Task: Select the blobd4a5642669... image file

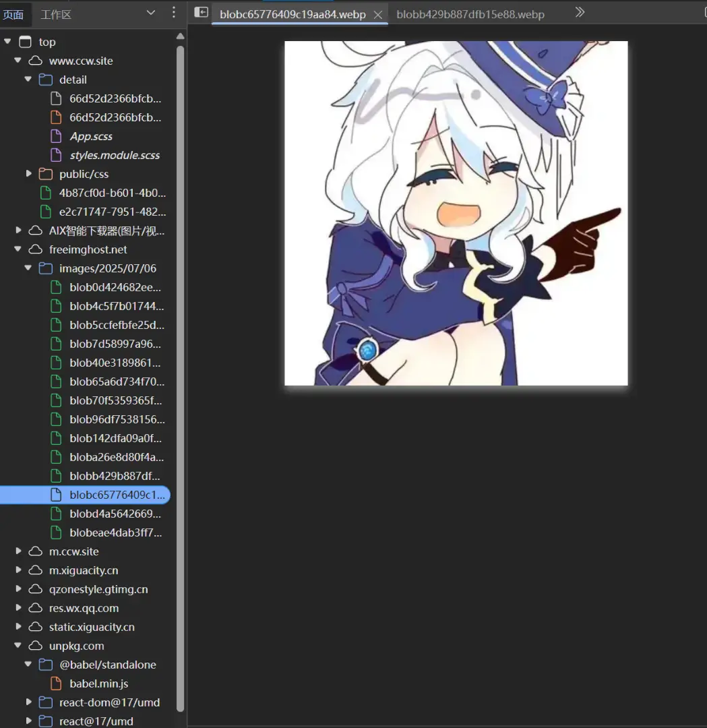Action: point(116,514)
